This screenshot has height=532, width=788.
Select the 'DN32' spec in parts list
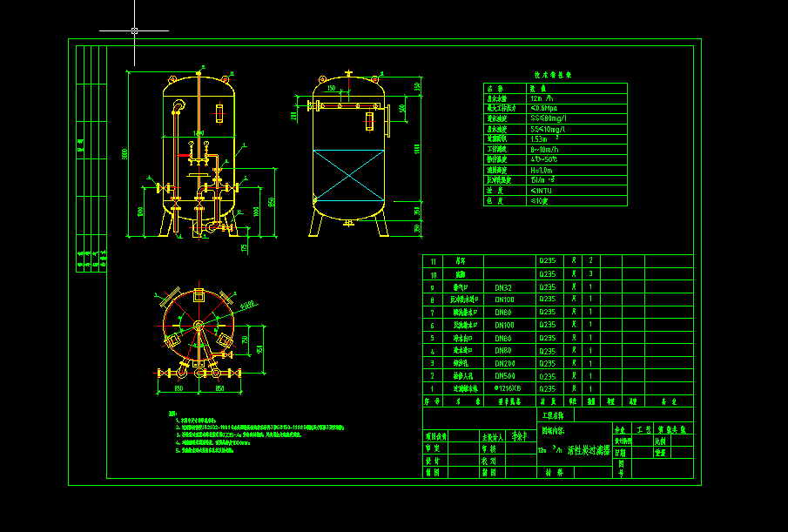[x=503, y=287]
